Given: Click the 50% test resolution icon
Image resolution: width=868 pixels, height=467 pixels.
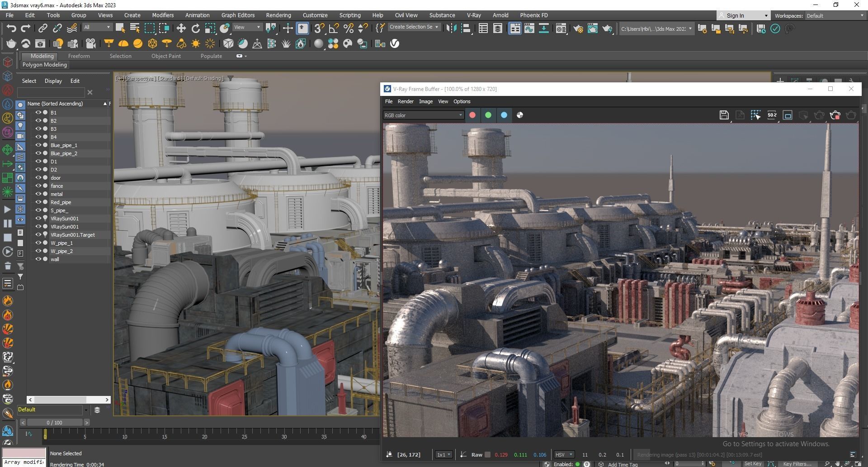Looking at the screenshot, I should coord(772,115).
